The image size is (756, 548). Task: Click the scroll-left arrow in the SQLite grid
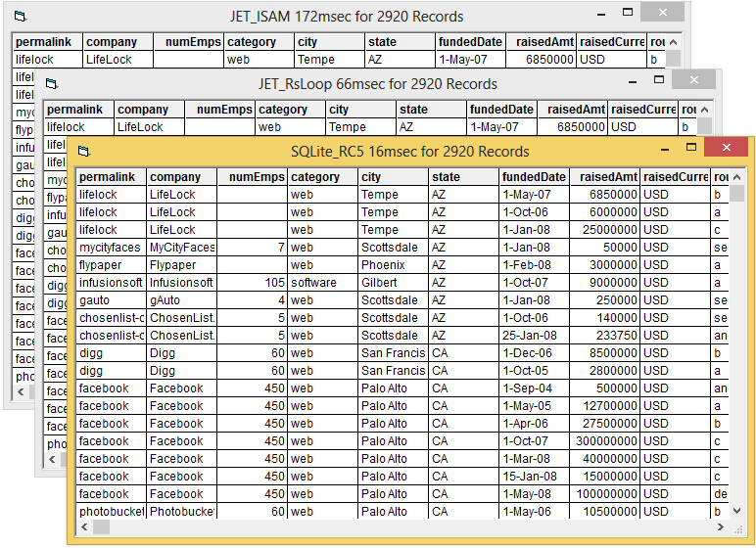tap(85, 527)
